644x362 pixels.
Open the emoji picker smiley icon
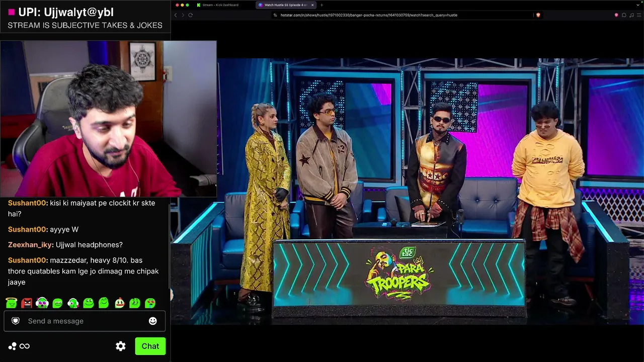pos(153,321)
